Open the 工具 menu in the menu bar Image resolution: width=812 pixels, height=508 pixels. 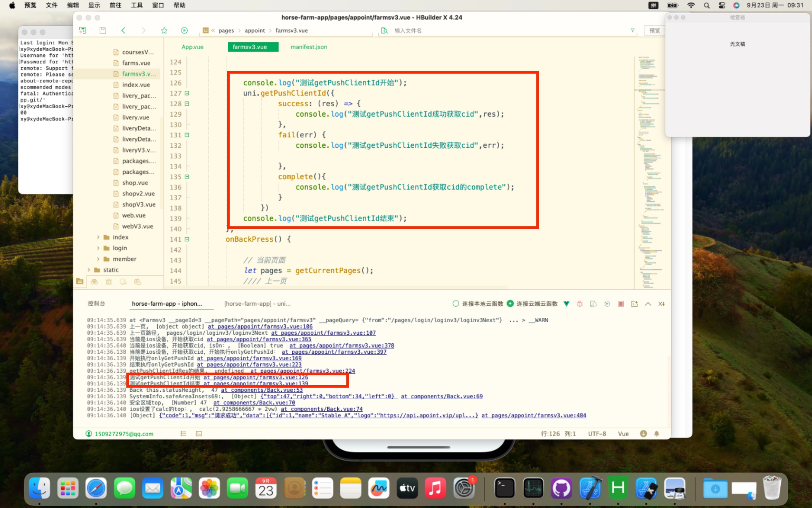tap(137, 5)
